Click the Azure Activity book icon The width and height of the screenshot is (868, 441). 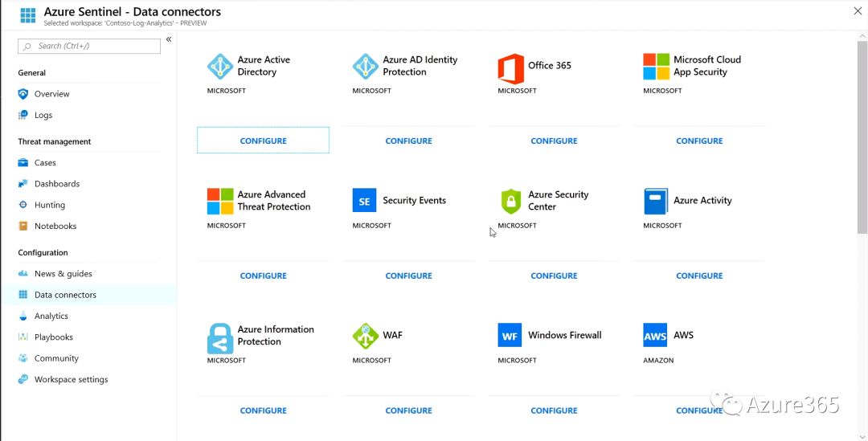coord(656,202)
